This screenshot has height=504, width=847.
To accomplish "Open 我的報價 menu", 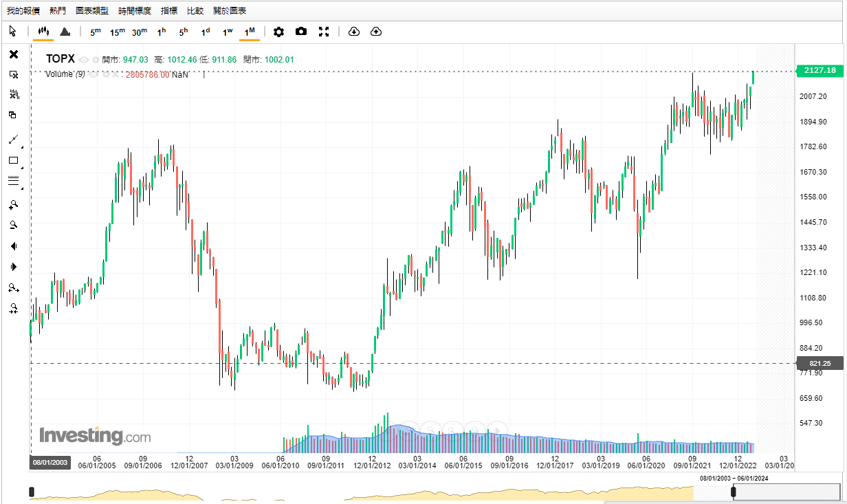I will point(23,11).
